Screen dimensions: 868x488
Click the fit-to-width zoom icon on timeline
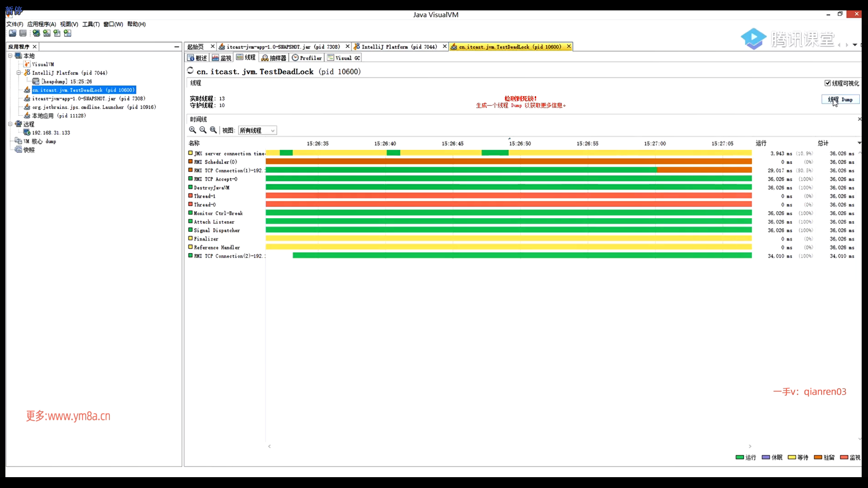click(213, 130)
